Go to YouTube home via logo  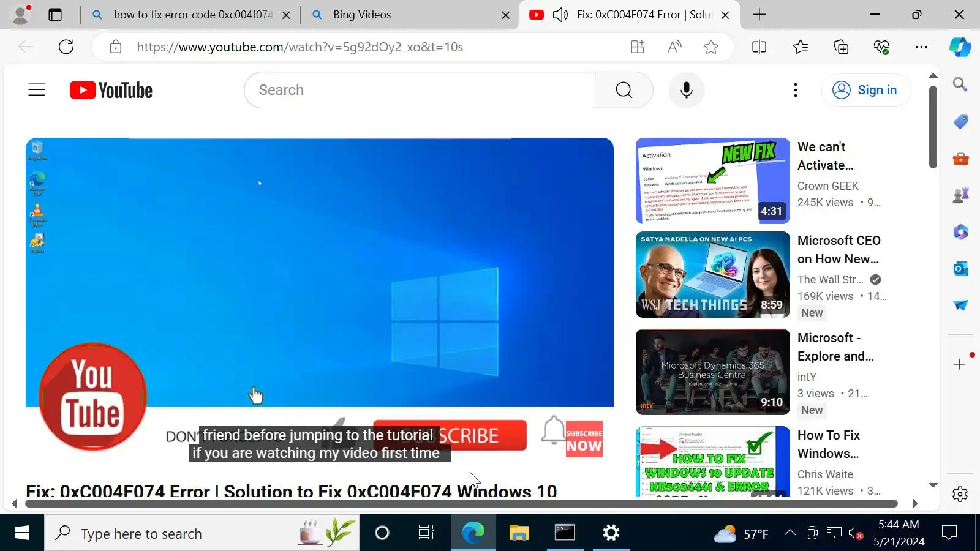coord(111,90)
